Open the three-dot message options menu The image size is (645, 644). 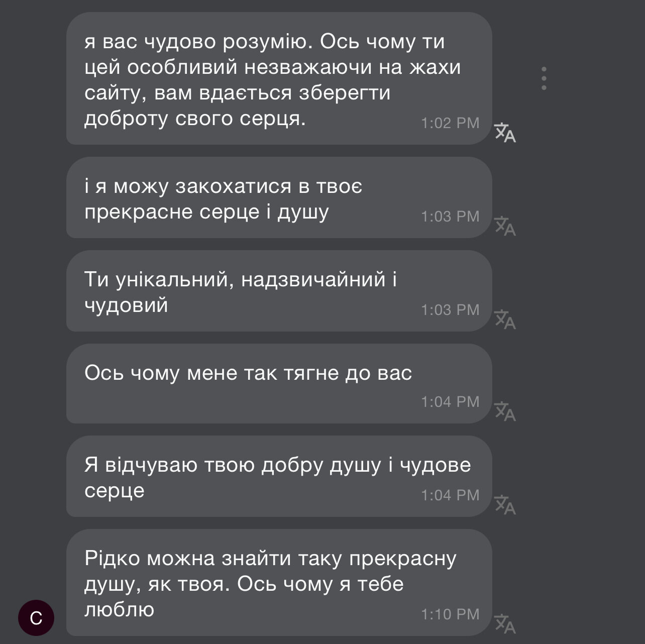[544, 78]
